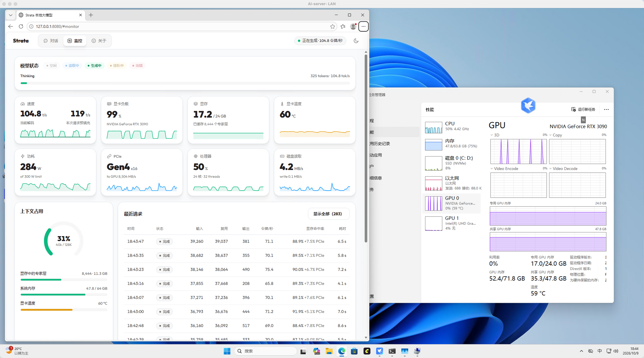Open File Explorer from taskbar

329,351
